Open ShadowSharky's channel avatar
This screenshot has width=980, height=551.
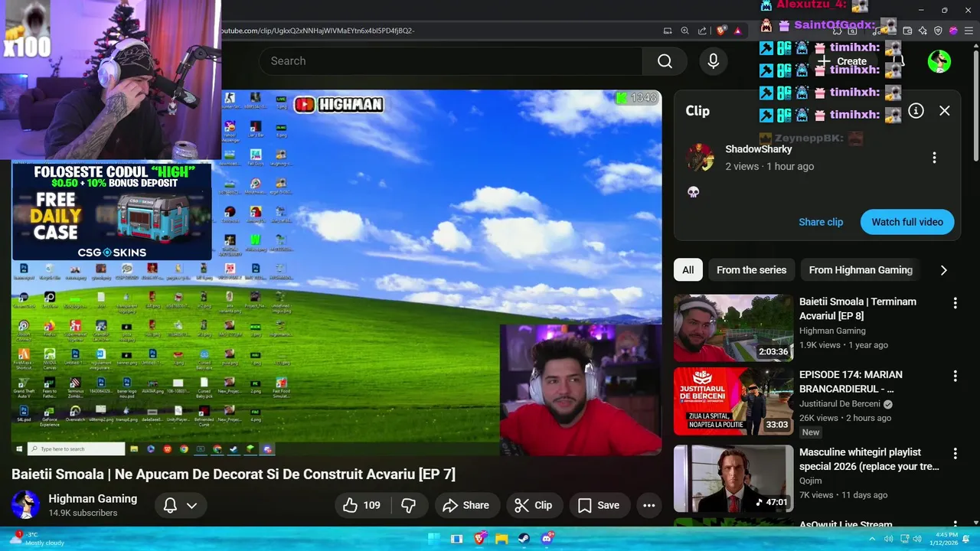point(700,158)
